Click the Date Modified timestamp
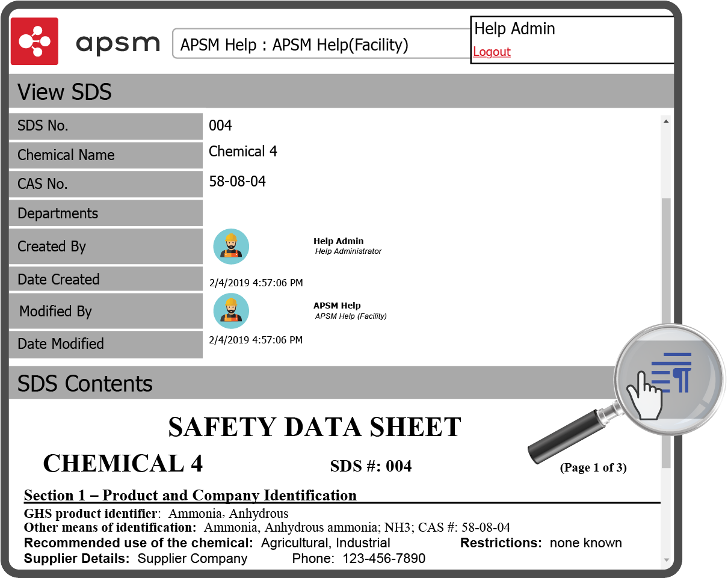The height and width of the screenshot is (578, 728). 256,340
